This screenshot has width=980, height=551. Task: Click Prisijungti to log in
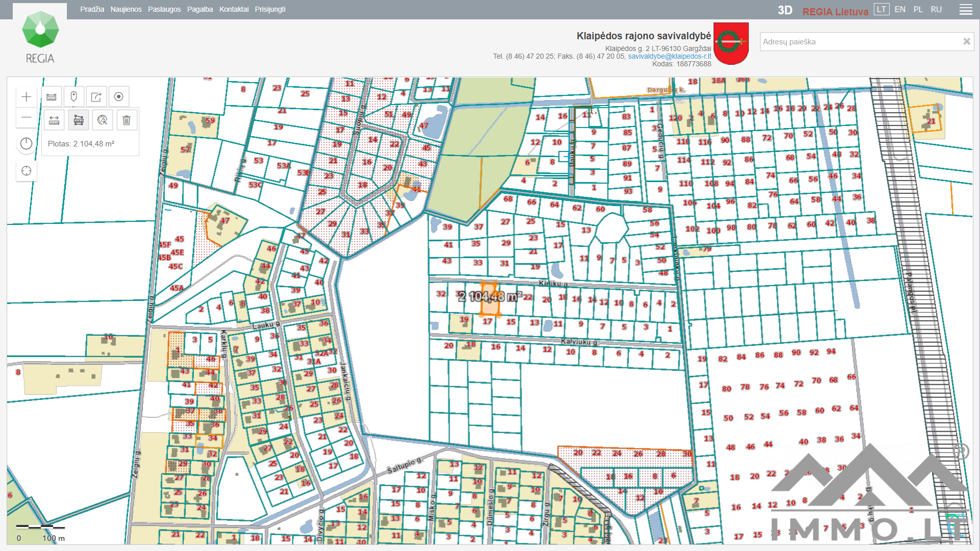[x=270, y=9]
